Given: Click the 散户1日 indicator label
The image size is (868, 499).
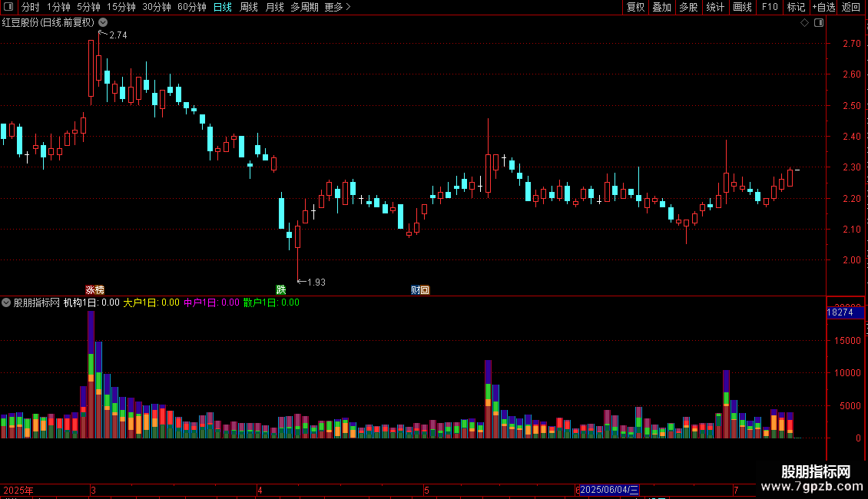Looking at the screenshot, I should [x=271, y=302].
